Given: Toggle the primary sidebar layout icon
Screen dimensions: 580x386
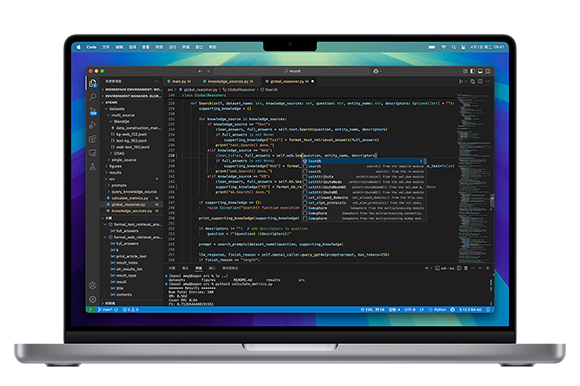Looking at the screenshot, I should pyautogui.click(x=472, y=71).
